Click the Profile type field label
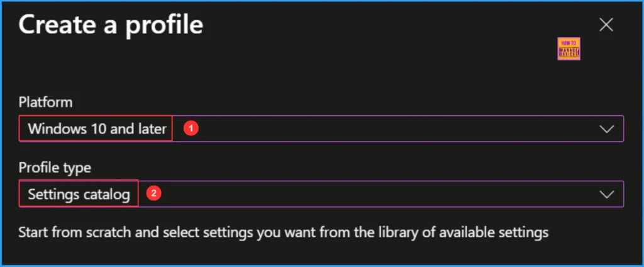The image size is (644, 267). coord(55,168)
